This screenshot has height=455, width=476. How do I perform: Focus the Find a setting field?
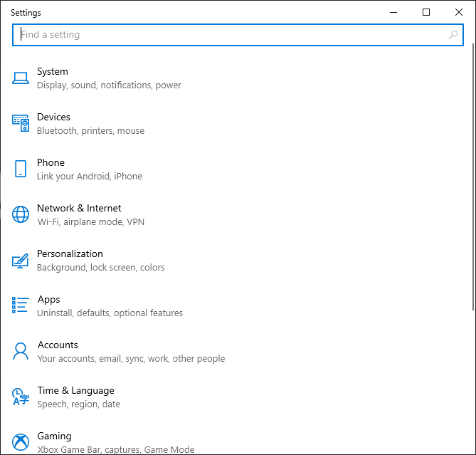[x=228, y=34]
